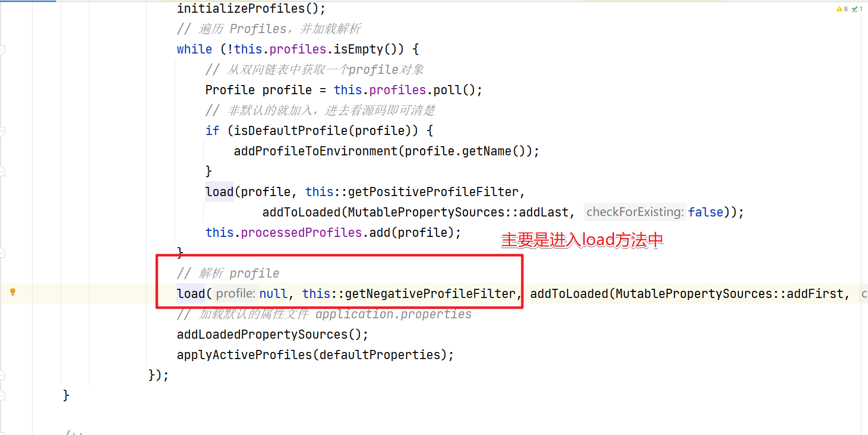Screen dimensions: 868x435
Task: Collapse the if block fold marker
Action: tap(3, 131)
